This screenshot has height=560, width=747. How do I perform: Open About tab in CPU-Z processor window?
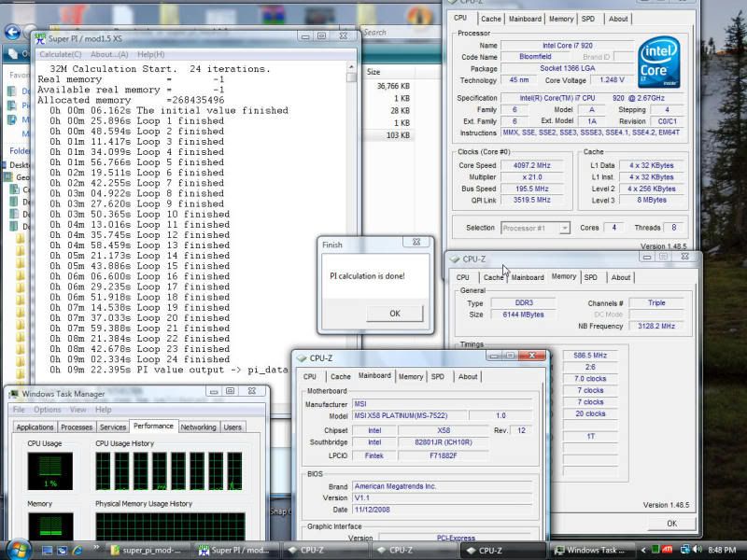618,19
